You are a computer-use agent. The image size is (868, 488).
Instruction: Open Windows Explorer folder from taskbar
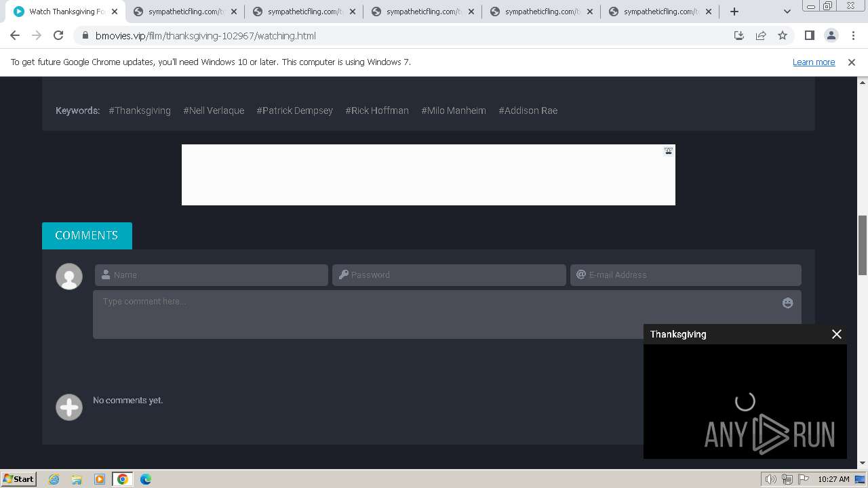pos(77,479)
